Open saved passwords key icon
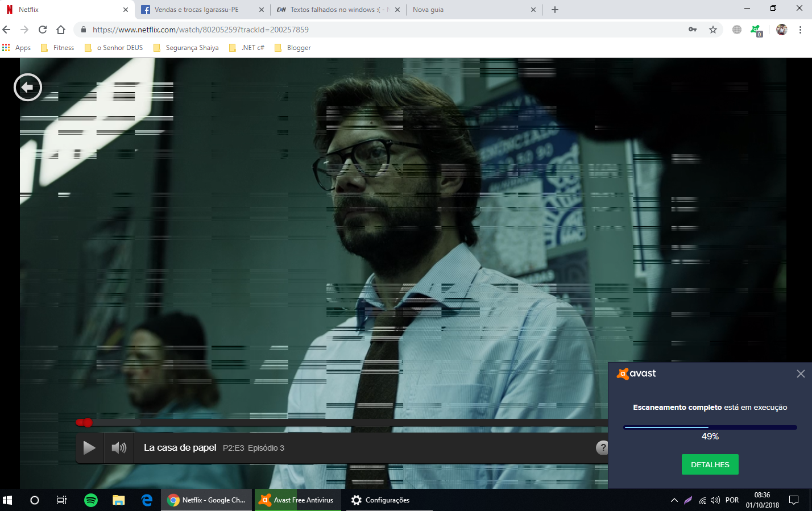Screen dimensions: 812x511 (x=693, y=30)
